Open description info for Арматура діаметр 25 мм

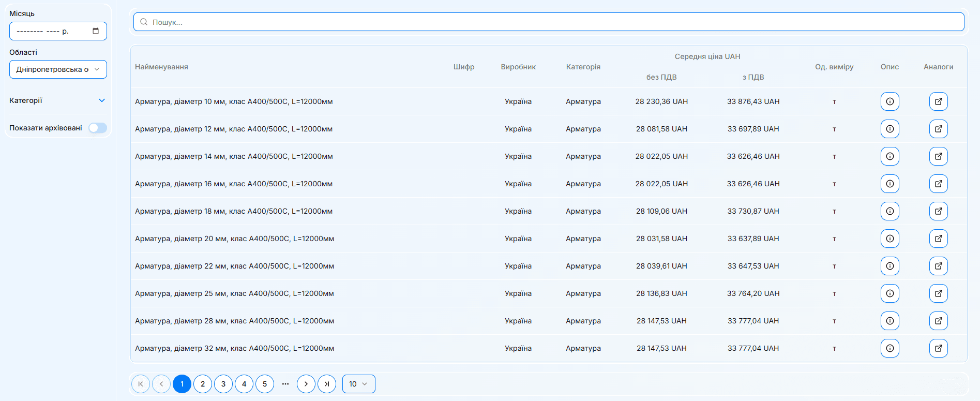point(889,293)
